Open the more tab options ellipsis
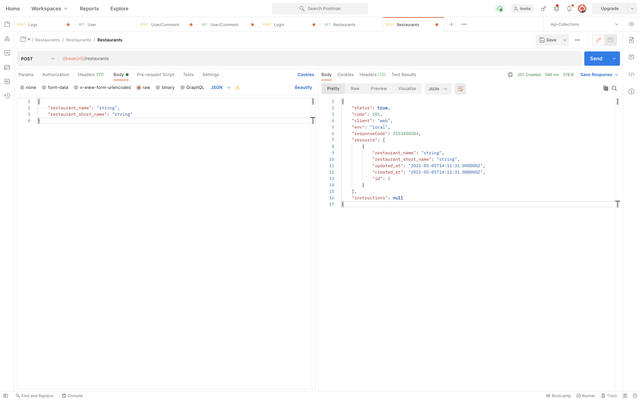The height and width of the screenshot is (400, 640). pyautogui.click(x=464, y=24)
